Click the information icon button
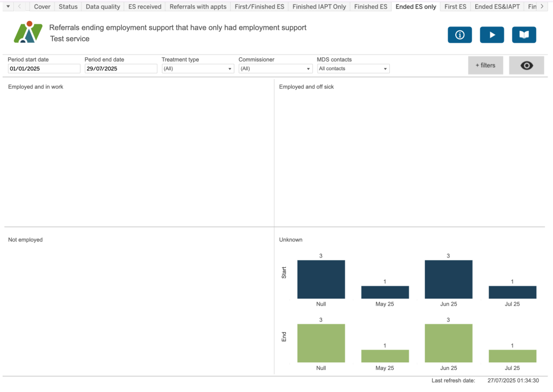The image size is (553, 392). pos(460,35)
